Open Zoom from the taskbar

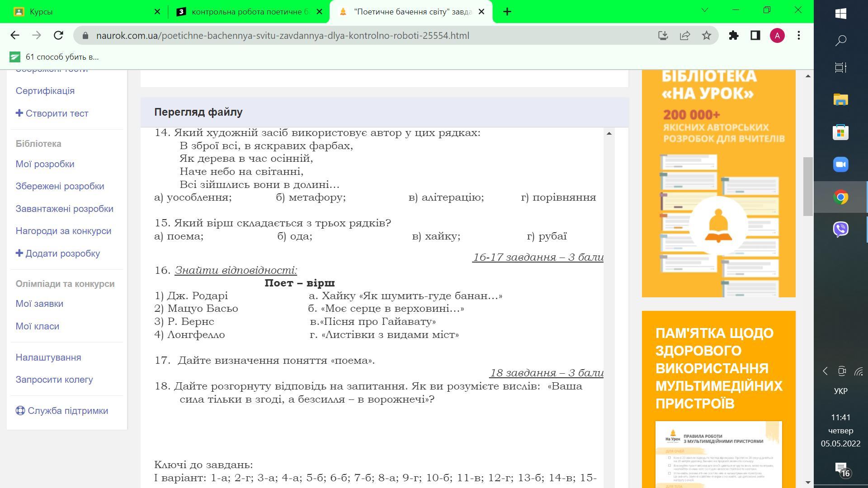coord(840,164)
